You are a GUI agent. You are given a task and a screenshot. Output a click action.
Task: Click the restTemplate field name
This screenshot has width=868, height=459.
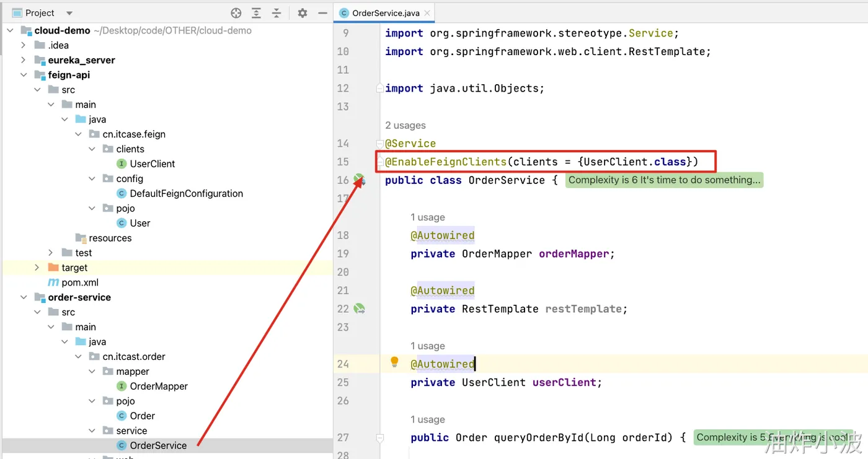(x=583, y=308)
